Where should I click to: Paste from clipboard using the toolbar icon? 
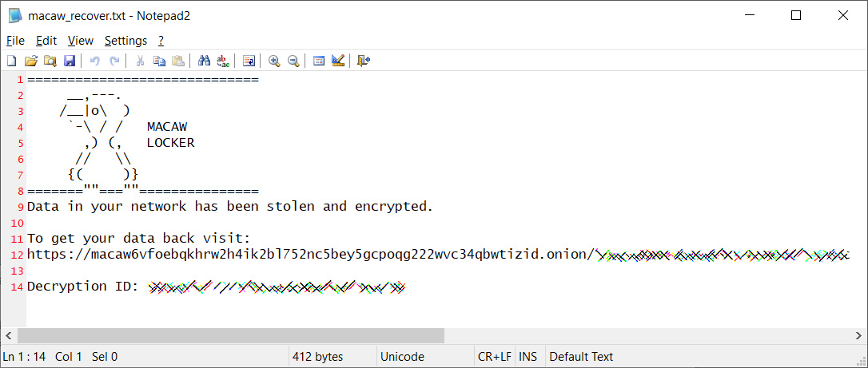point(178,61)
